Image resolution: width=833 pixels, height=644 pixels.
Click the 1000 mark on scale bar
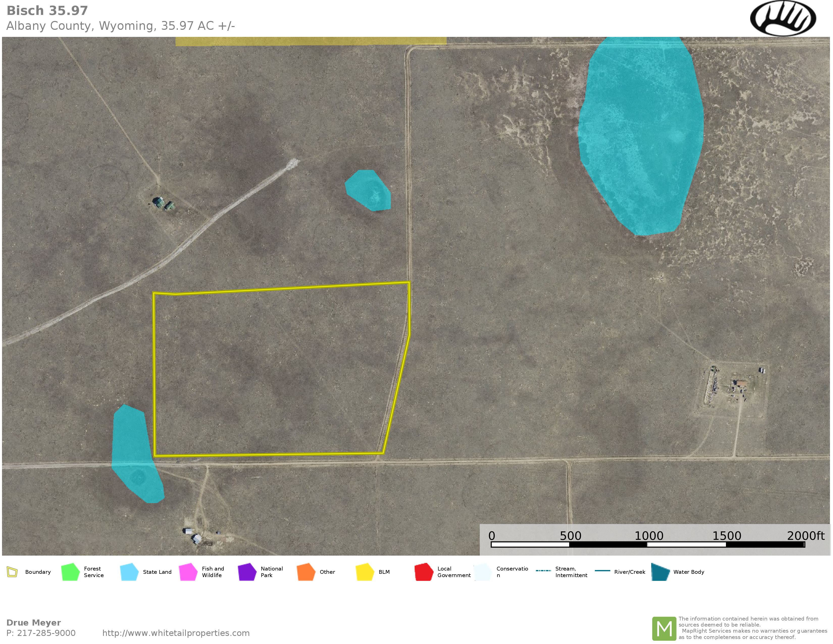tap(648, 536)
